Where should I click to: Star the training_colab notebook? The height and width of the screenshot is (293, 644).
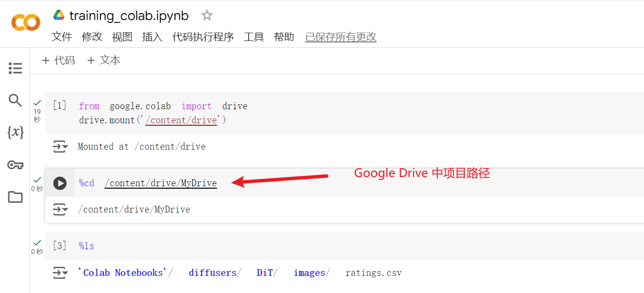coord(207,15)
